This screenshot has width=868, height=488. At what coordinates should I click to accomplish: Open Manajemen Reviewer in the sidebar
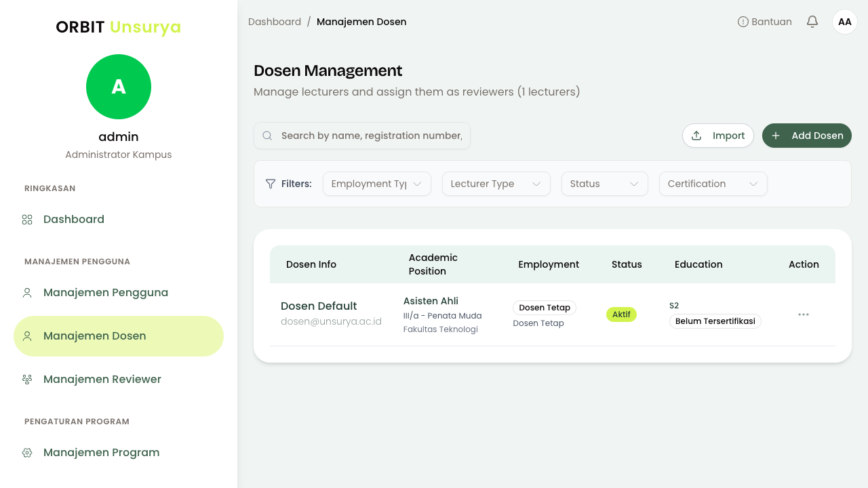(x=119, y=380)
